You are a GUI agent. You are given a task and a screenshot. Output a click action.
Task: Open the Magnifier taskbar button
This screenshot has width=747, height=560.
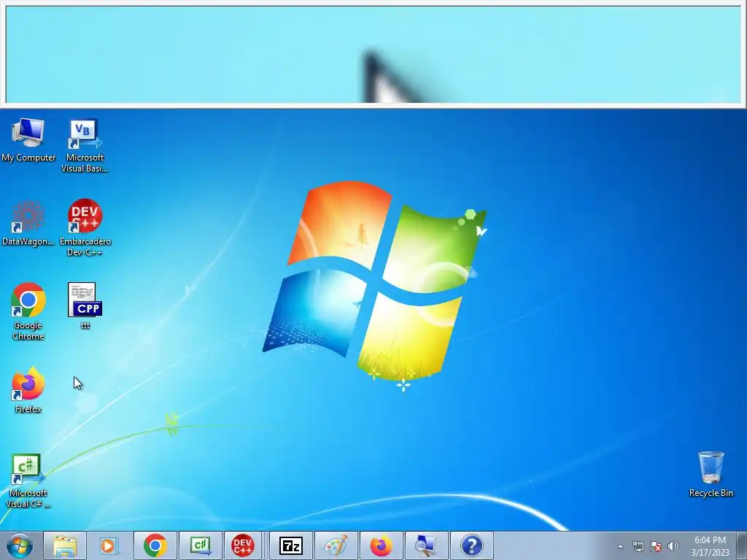coord(426,545)
